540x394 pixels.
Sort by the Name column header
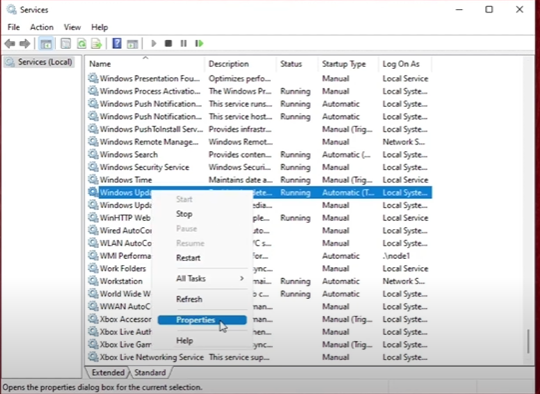pyautogui.click(x=145, y=64)
